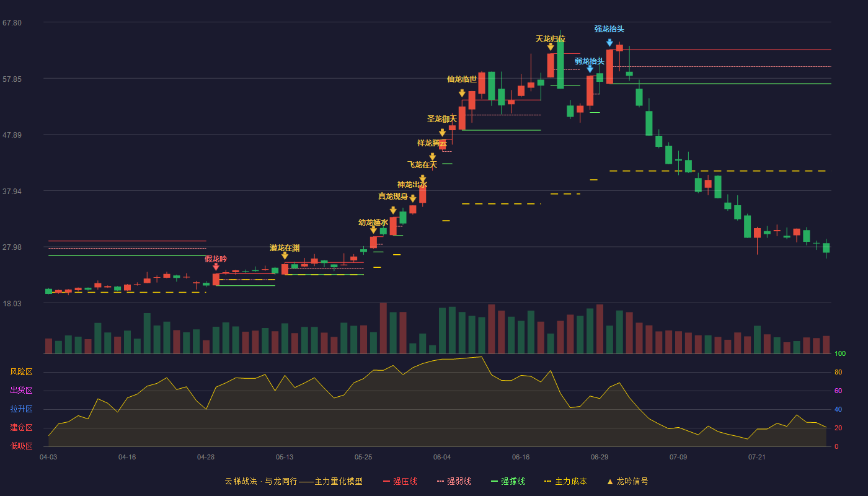Image resolution: width=868 pixels, height=496 pixels.
Task: Toggle the 强压线 legend series
Action: [x=400, y=481]
